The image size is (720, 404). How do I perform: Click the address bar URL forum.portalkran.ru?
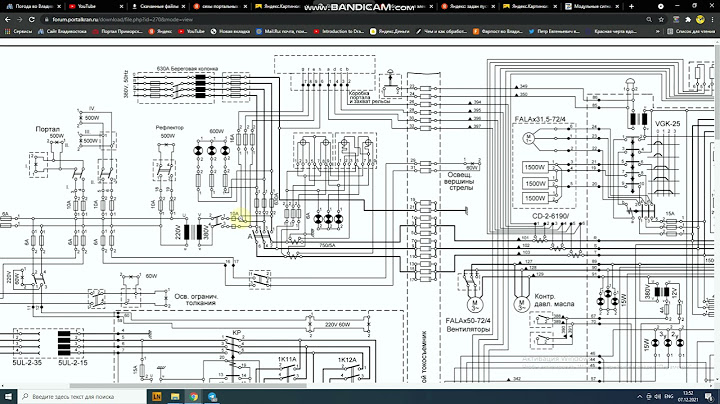[123, 20]
